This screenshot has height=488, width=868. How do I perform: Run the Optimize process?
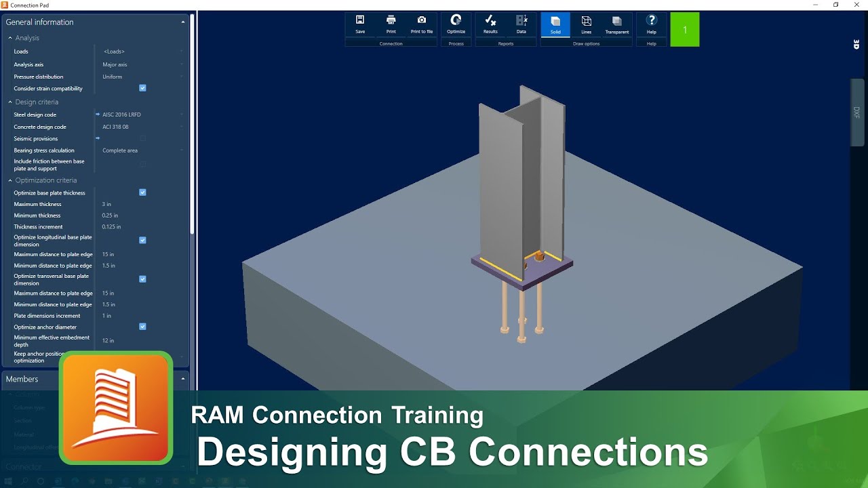click(x=456, y=24)
